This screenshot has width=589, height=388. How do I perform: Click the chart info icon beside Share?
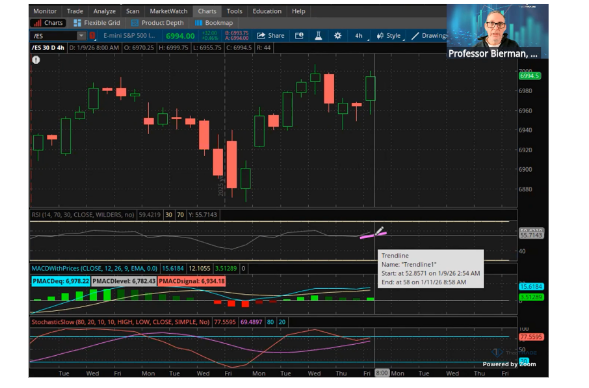pyautogui.click(x=299, y=36)
